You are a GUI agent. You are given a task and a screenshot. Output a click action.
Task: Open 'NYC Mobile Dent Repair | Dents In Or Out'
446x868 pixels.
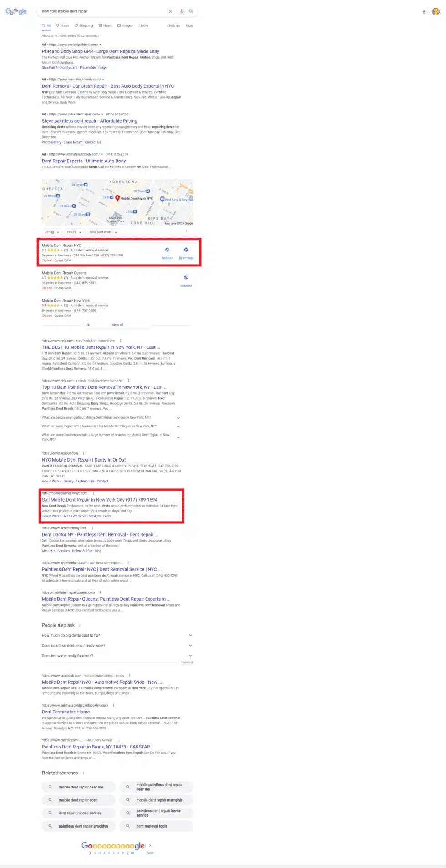tap(84, 460)
